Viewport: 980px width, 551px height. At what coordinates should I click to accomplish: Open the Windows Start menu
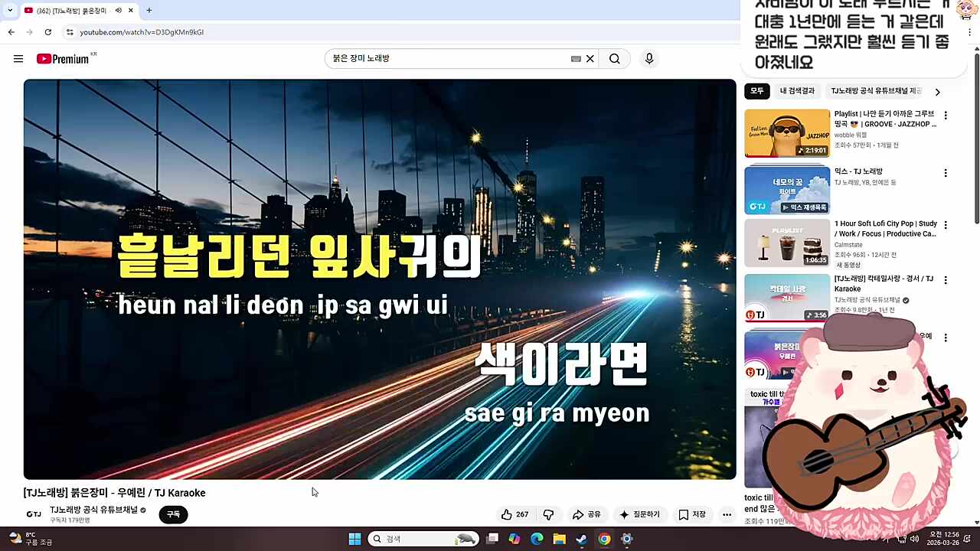354,539
